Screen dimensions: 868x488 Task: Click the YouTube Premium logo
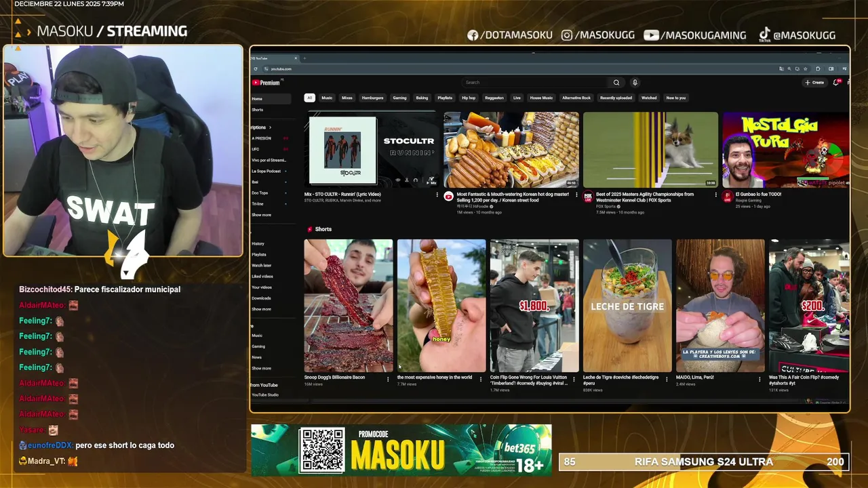point(267,83)
